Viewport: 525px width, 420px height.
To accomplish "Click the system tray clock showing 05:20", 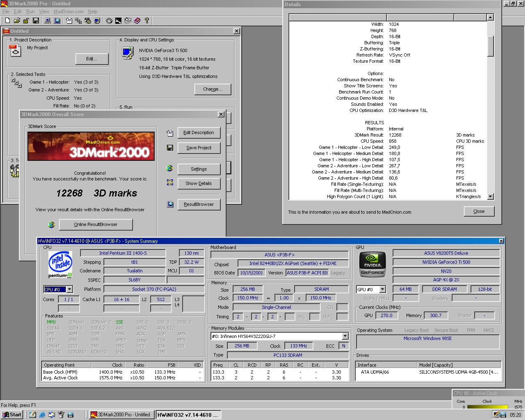I will coord(515,415).
